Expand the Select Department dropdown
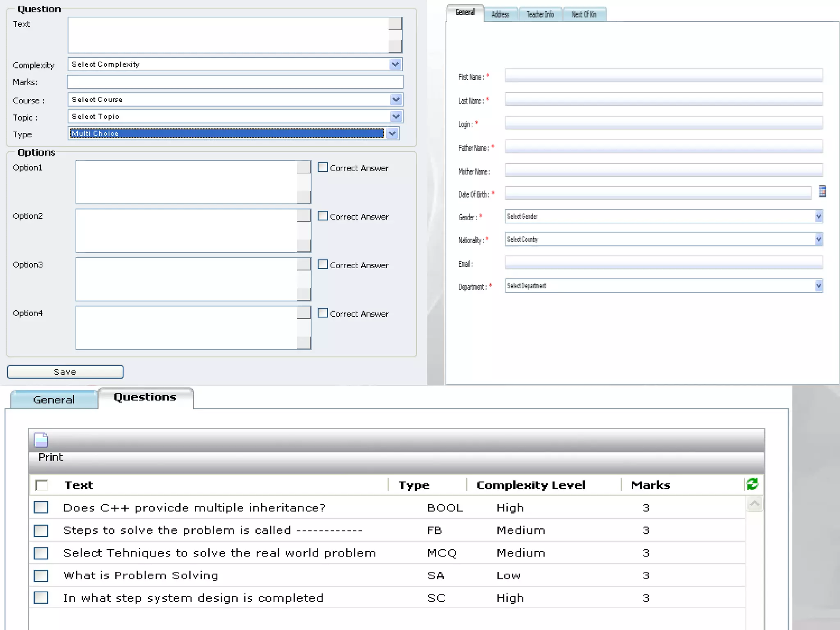840x630 pixels. tap(818, 286)
